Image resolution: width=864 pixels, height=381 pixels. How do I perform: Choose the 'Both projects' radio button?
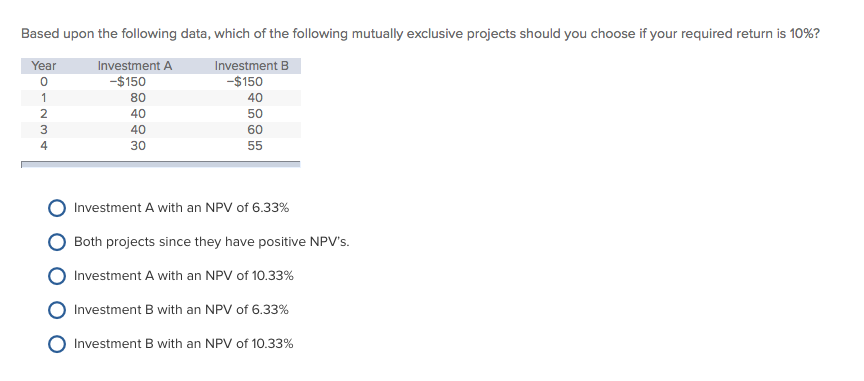point(57,243)
